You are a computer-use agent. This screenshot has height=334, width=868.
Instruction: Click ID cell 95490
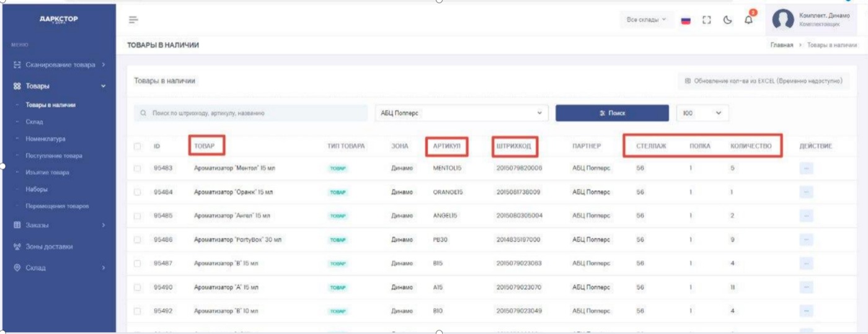pyautogui.click(x=163, y=288)
